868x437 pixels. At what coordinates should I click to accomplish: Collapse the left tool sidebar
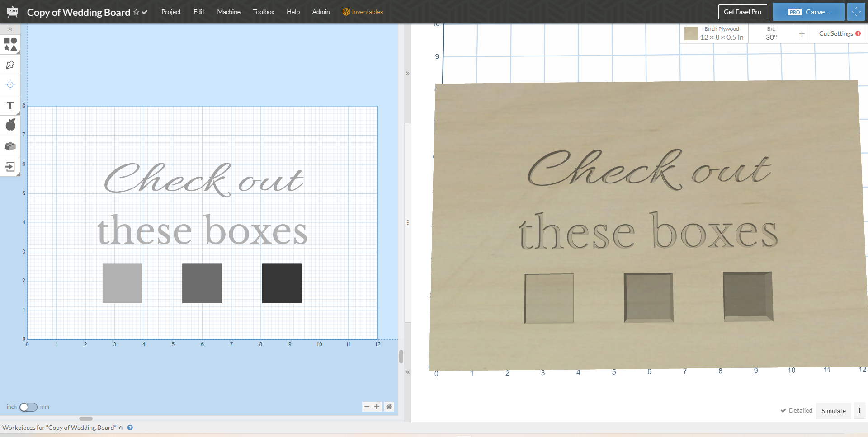[x=10, y=29]
